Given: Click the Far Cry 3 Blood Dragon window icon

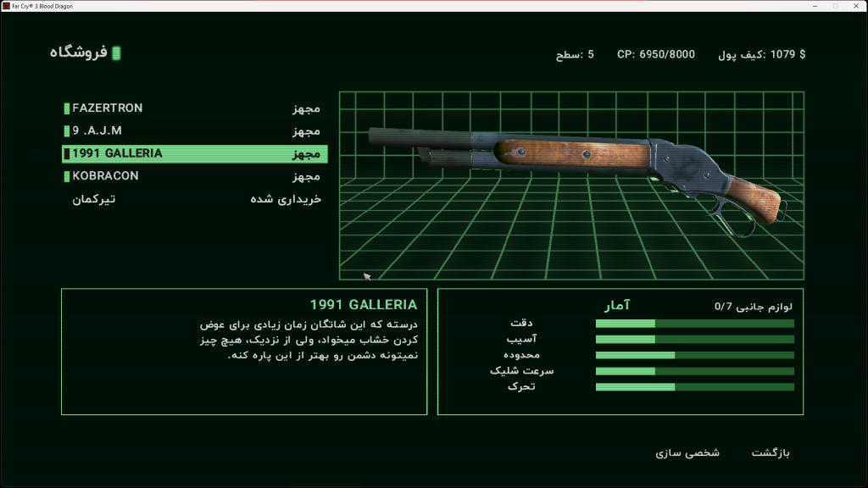Looking at the screenshot, I should pos(6,6).
